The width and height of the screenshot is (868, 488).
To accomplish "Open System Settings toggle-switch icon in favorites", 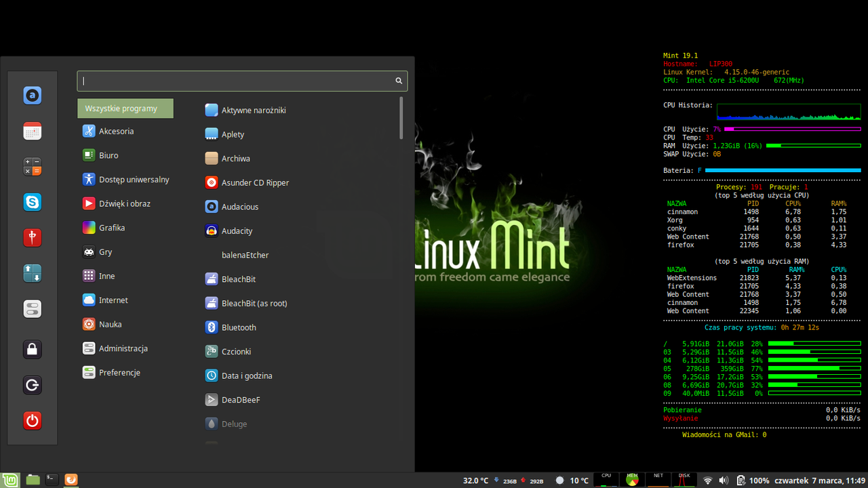I will tap(33, 309).
